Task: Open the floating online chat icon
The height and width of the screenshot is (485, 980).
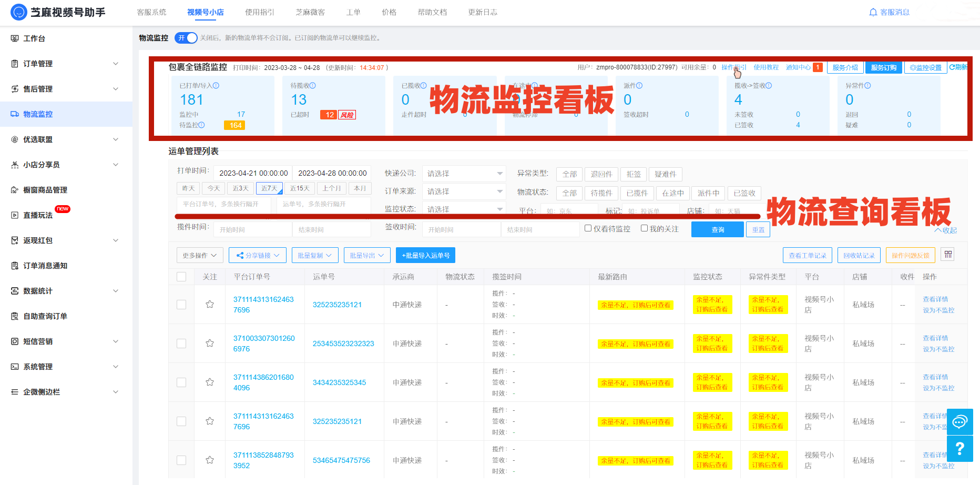Action: [x=960, y=422]
